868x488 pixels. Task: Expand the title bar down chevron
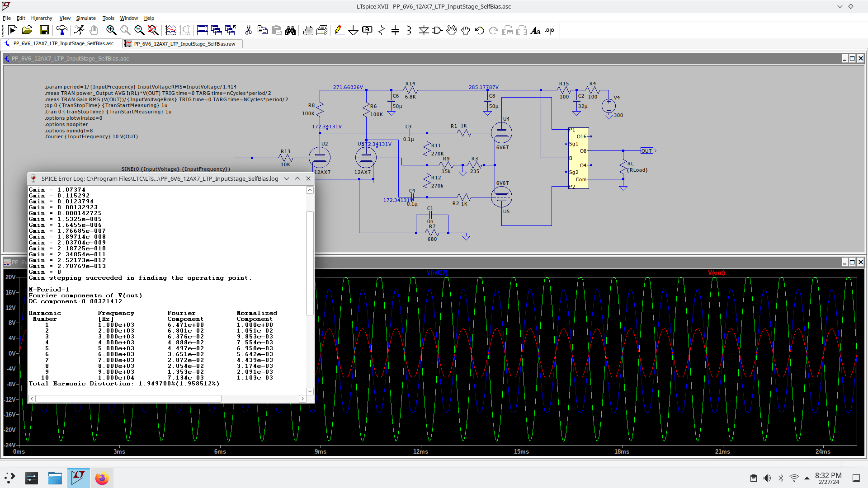click(840, 6)
